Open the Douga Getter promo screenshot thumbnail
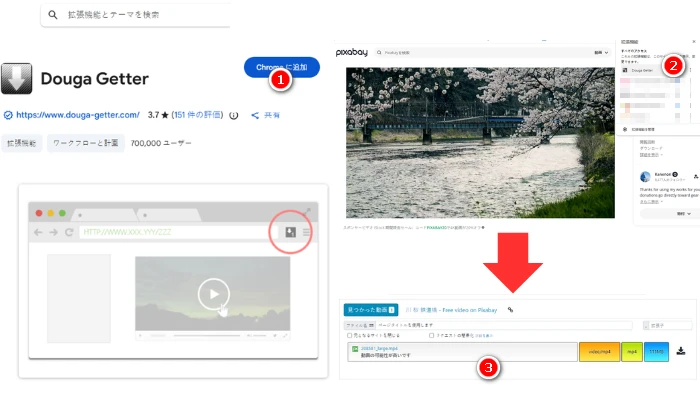Screen dimensions: 700x400 [x=173, y=281]
